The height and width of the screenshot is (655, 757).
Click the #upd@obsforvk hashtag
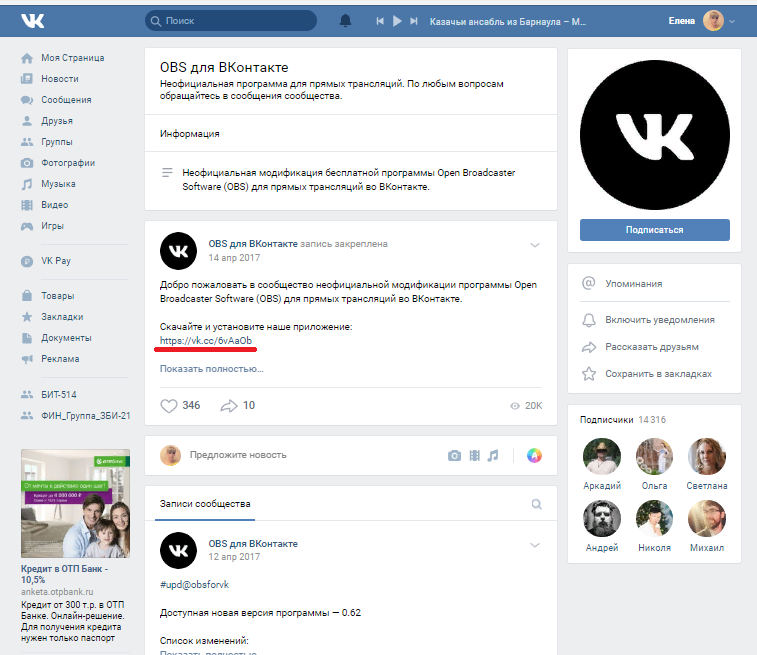pos(194,585)
